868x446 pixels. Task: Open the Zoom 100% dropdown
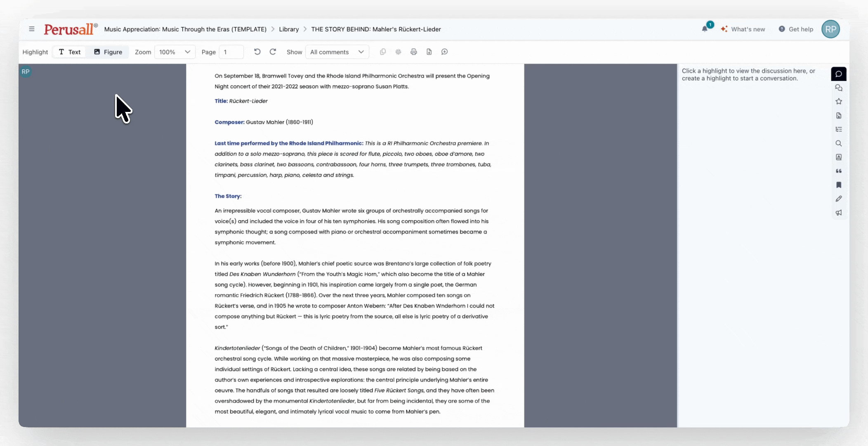[175, 52]
